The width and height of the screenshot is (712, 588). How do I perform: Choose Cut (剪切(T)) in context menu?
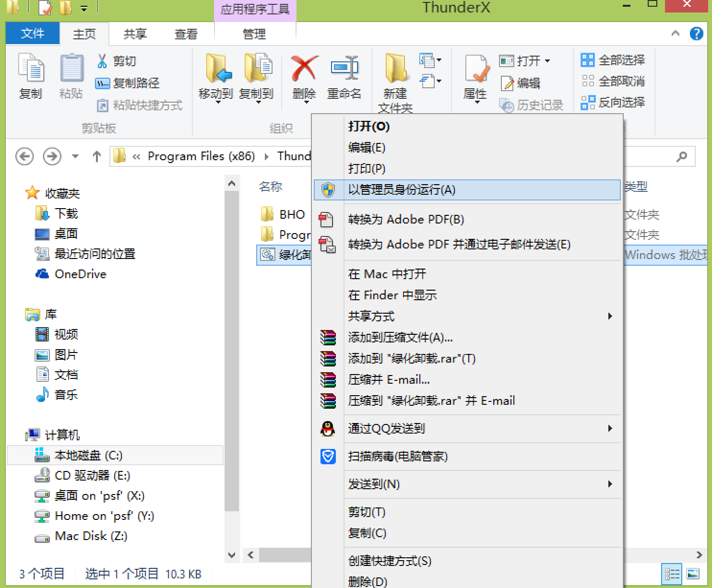467,512
